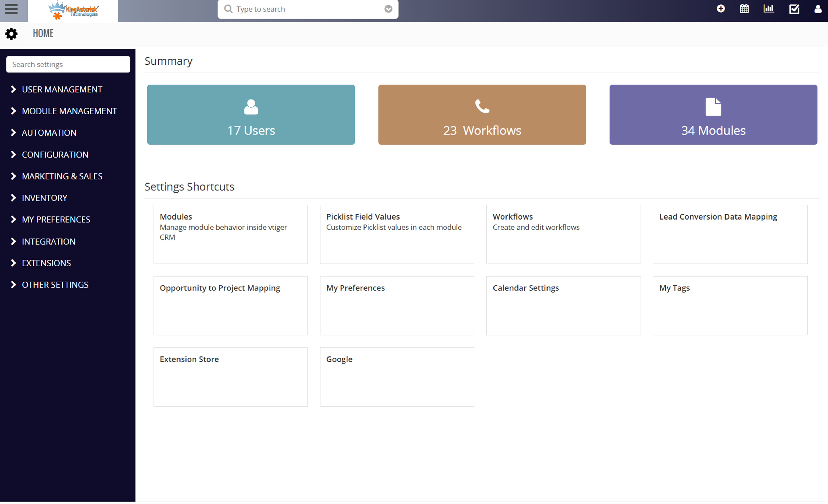Open the calendar icon in header

pyautogui.click(x=744, y=9)
